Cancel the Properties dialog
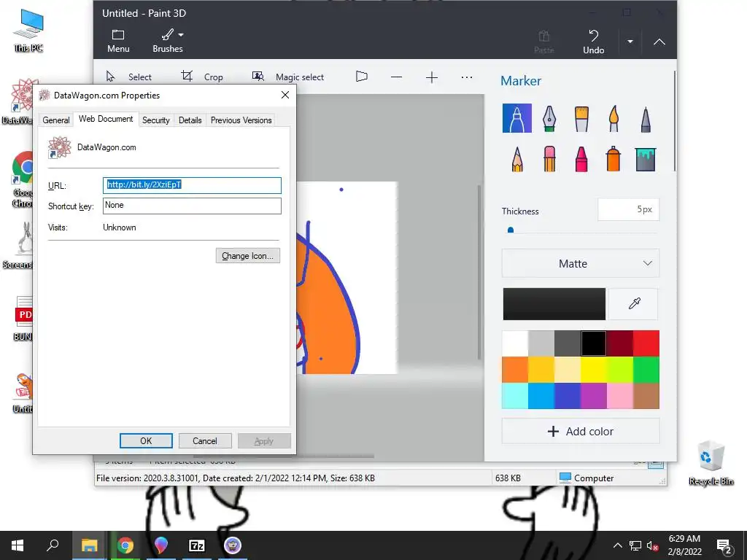This screenshot has height=560, width=747. click(x=205, y=441)
